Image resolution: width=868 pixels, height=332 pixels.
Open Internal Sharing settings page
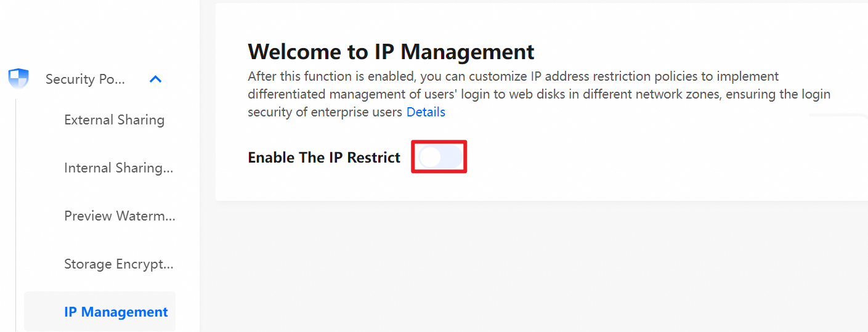(118, 168)
